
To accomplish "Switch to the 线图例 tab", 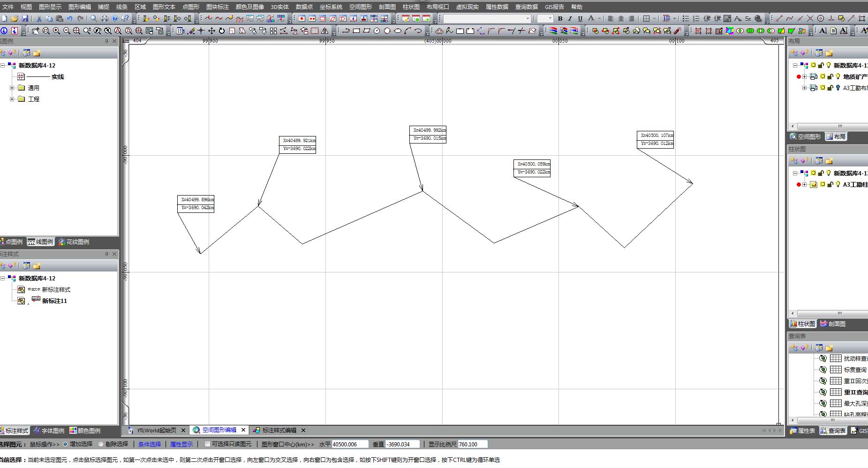I will 40,242.
